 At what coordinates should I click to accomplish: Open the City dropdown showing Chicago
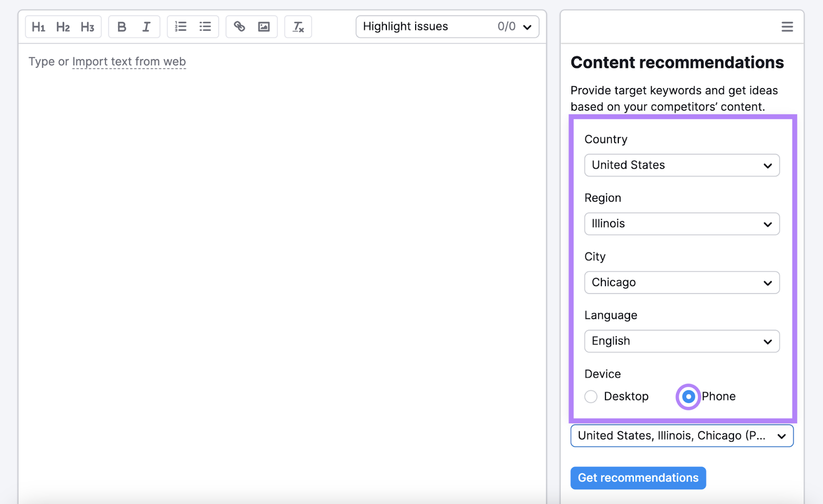[x=682, y=282]
